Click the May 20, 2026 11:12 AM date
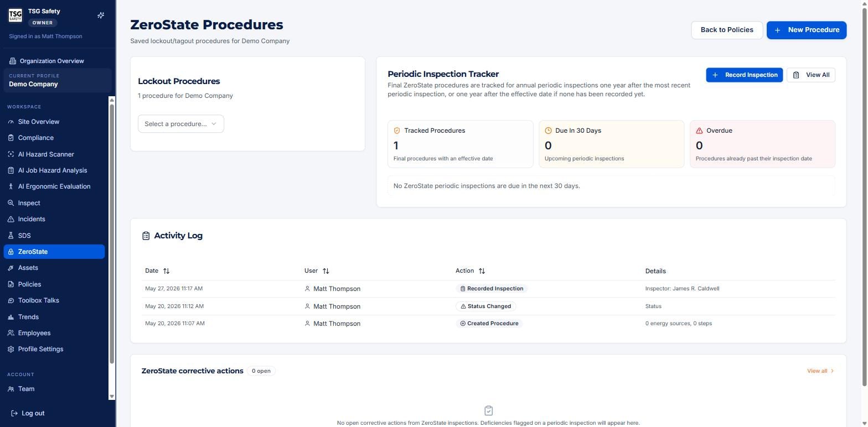Image resolution: width=868 pixels, height=427 pixels. pyautogui.click(x=174, y=306)
